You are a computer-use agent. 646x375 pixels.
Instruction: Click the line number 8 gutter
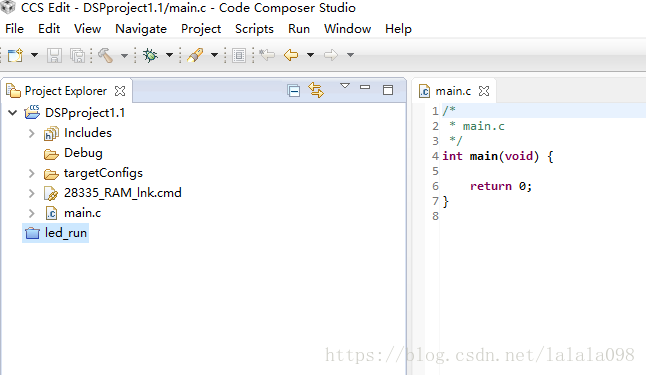(x=435, y=216)
